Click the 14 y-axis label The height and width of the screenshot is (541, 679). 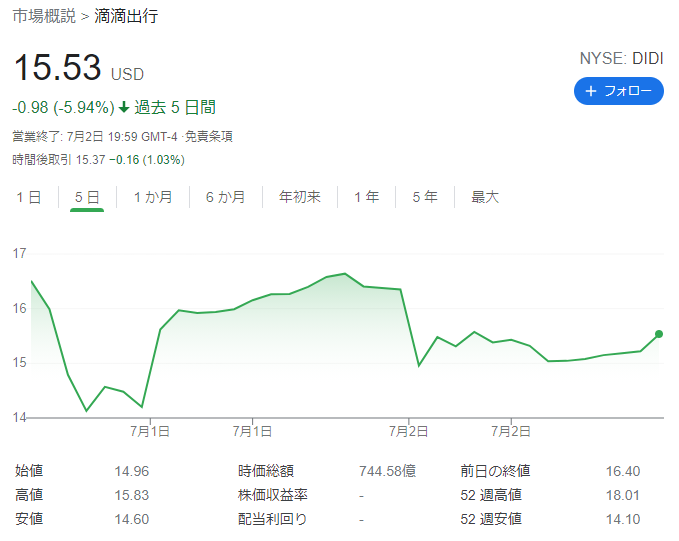tap(19, 418)
